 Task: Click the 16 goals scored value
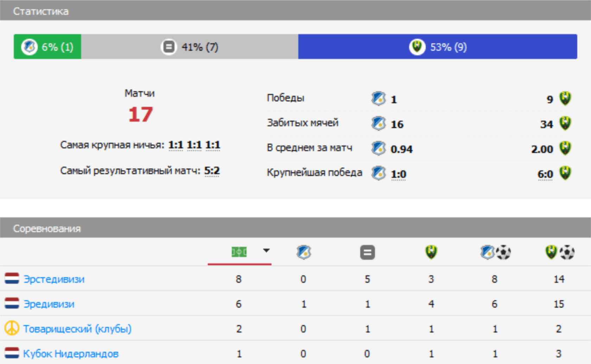pos(397,124)
